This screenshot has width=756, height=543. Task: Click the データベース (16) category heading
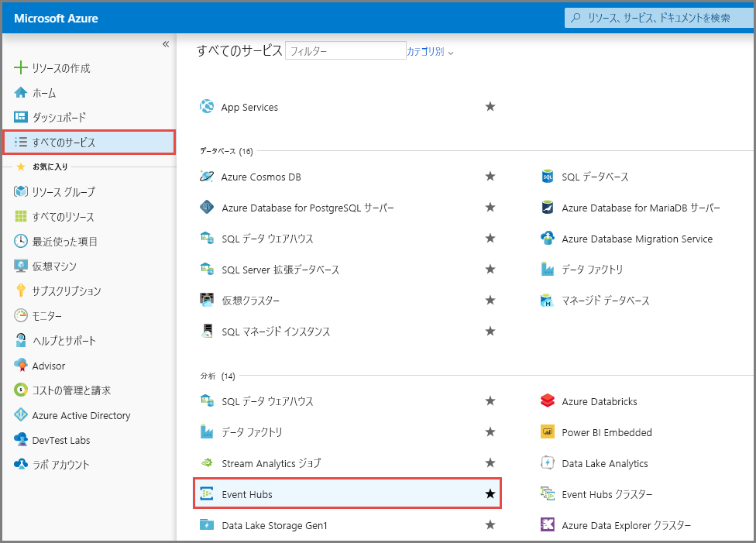(x=227, y=151)
